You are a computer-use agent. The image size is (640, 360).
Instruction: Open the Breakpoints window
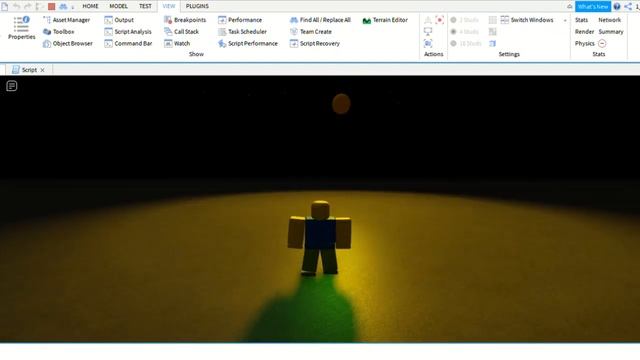(185, 20)
